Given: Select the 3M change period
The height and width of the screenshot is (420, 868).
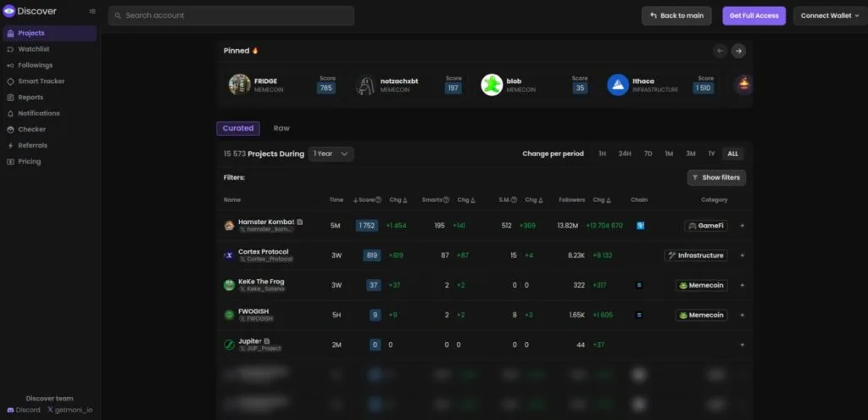Looking at the screenshot, I should pyautogui.click(x=691, y=154).
